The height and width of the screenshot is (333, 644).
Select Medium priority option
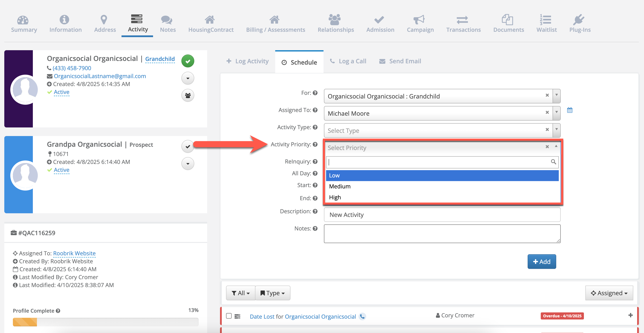[340, 186]
